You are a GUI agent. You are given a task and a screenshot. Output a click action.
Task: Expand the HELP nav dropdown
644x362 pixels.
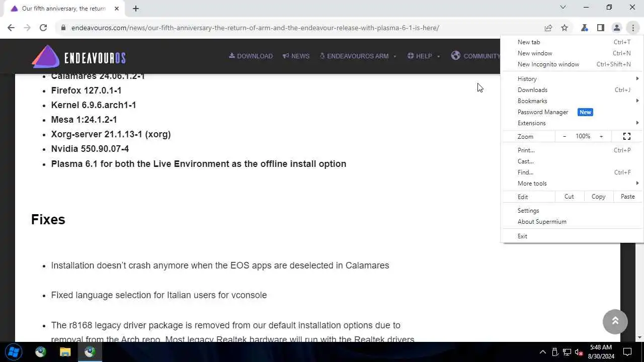click(424, 56)
